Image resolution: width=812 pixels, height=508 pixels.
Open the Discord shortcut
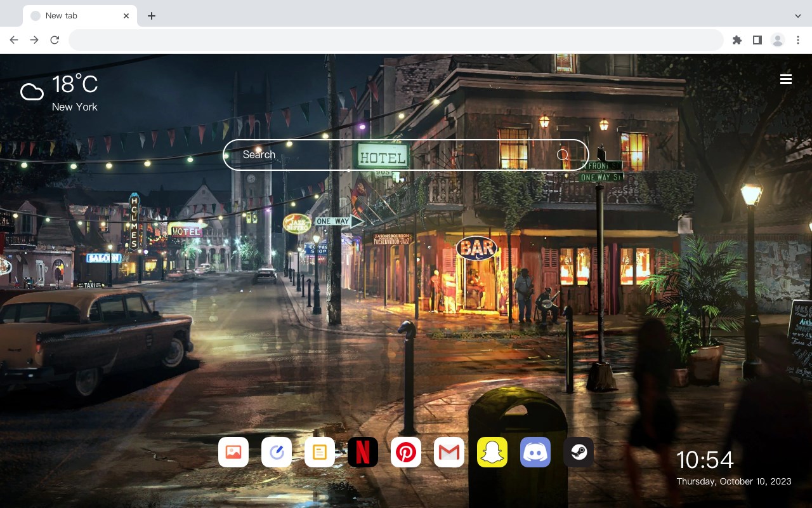coord(535,452)
